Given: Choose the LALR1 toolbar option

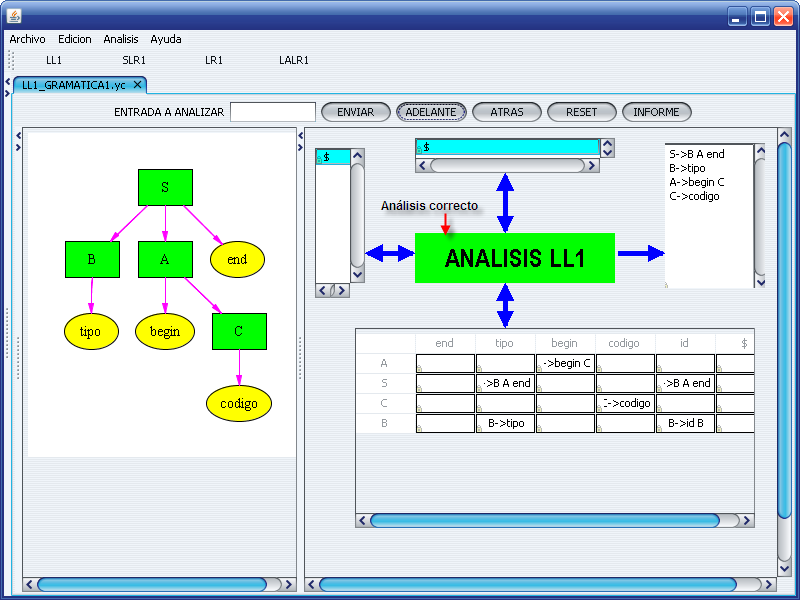Looking at the screenshot, I should coord(294,60).
